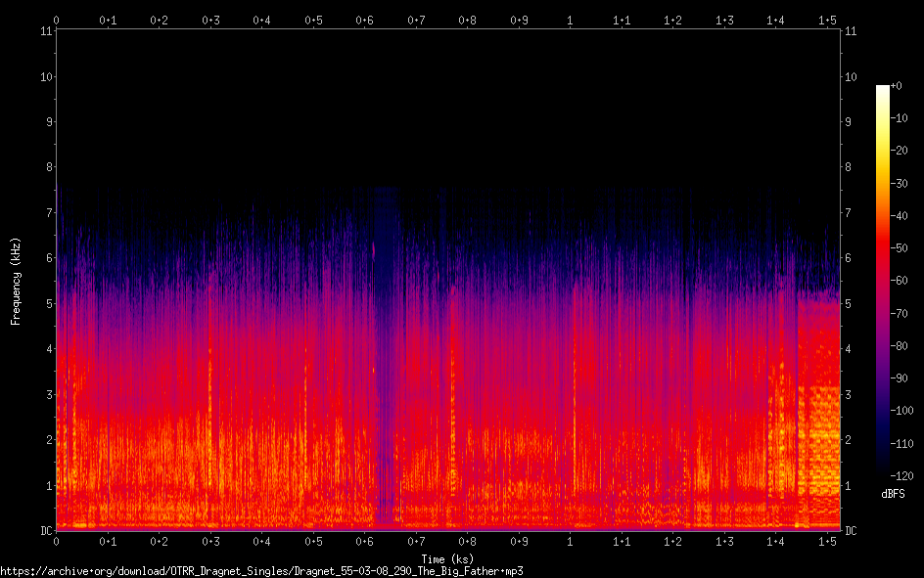Click the 'DC' label on left frequency axis
924x578 pixels.
point(45,531)
